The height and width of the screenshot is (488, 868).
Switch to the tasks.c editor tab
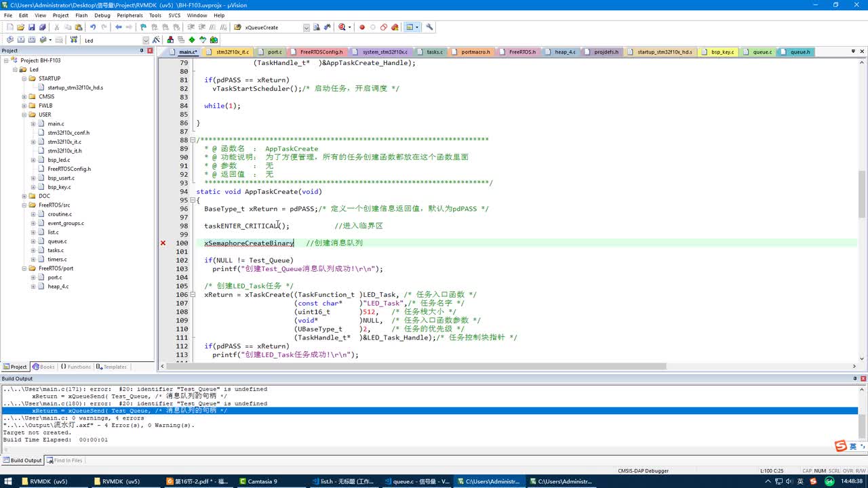(431, 52)
